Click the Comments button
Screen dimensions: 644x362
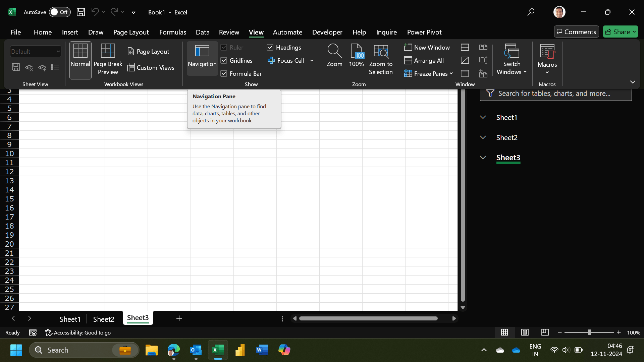576,32
